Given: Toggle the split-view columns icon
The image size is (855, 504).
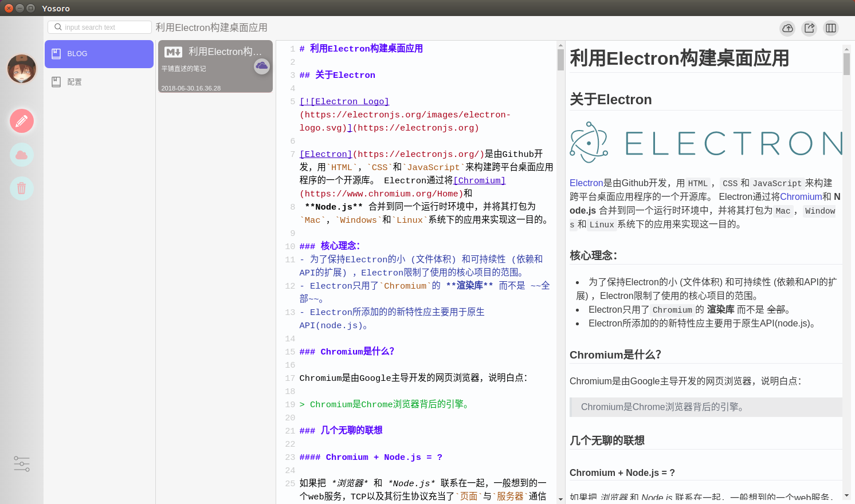Looking at the screenshot, I should pos(831,28).
